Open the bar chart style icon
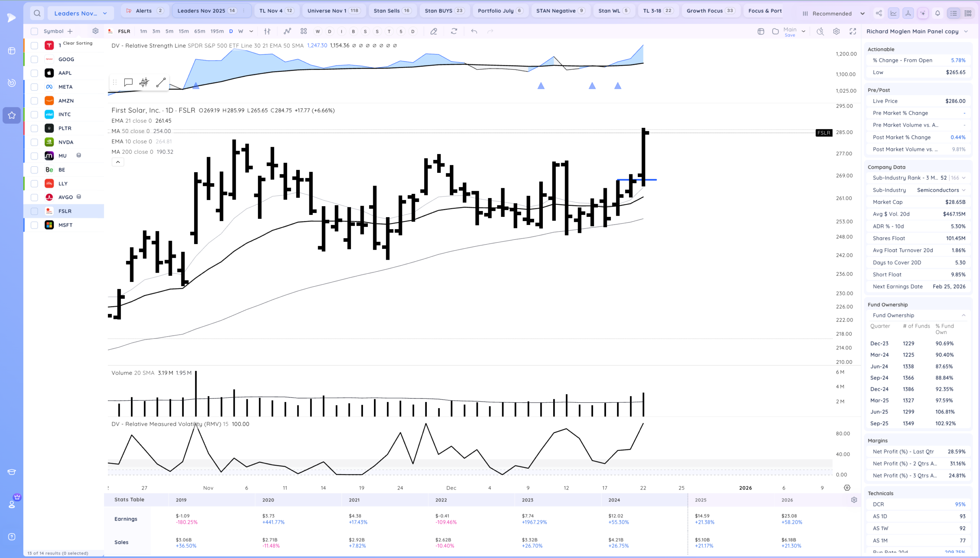 coord(267,31)
